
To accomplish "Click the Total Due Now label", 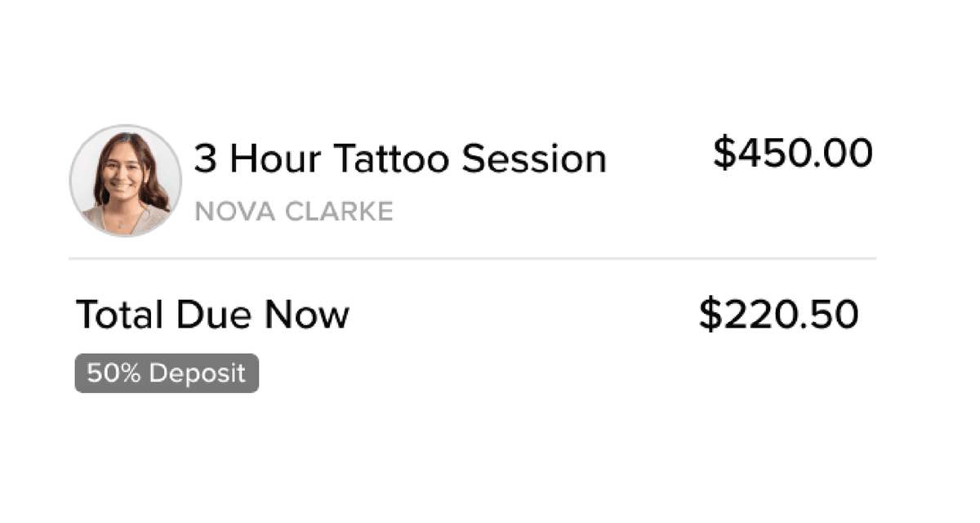I will [x=212, y=315].
